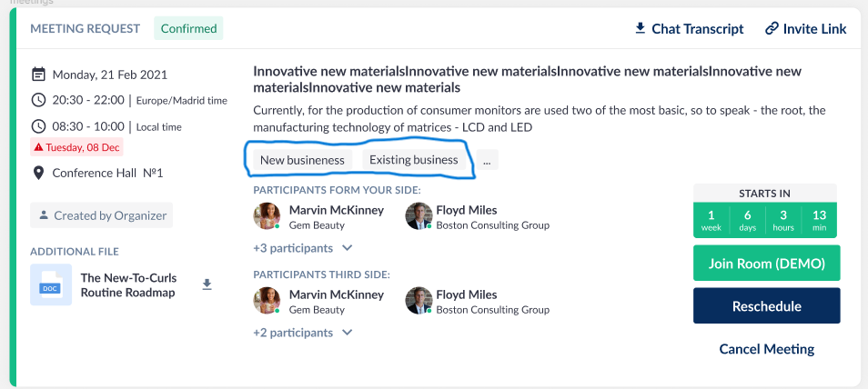Click the location pin icon for Conference Hall

click(x=38, y=174)
